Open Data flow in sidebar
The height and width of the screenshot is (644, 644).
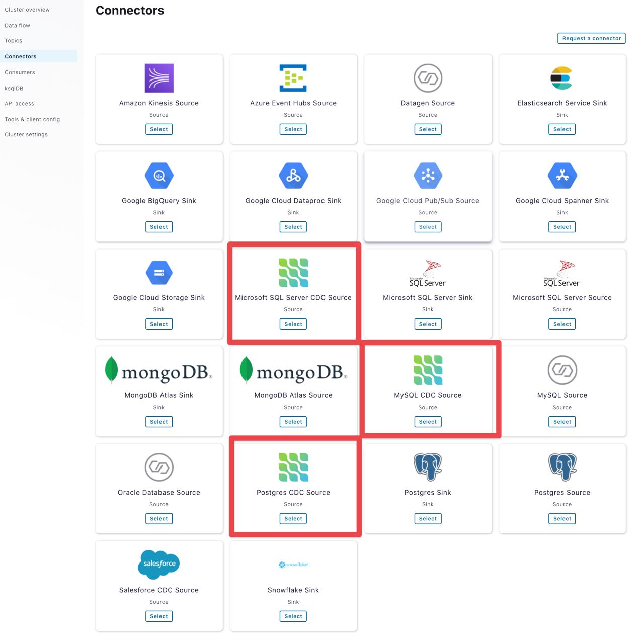(x=17, y=25)
